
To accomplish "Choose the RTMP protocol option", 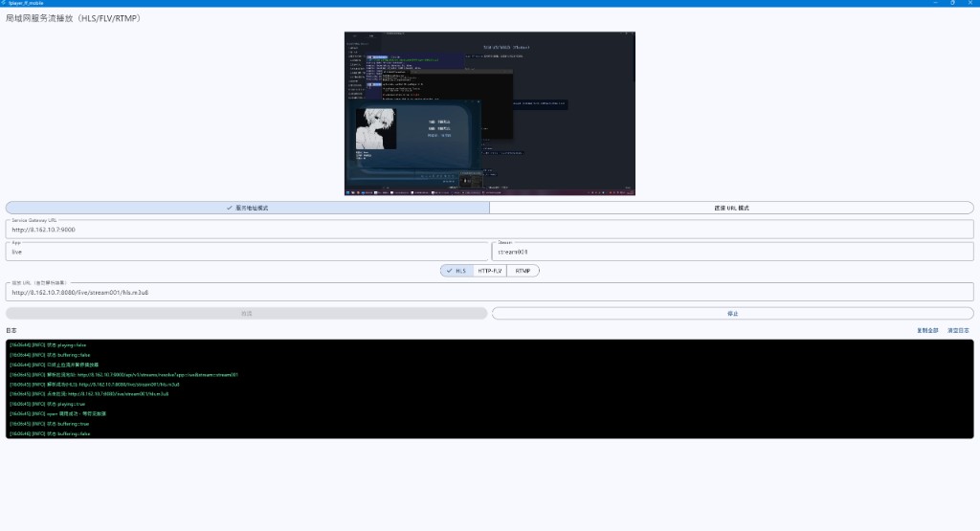I will (523, 271).
